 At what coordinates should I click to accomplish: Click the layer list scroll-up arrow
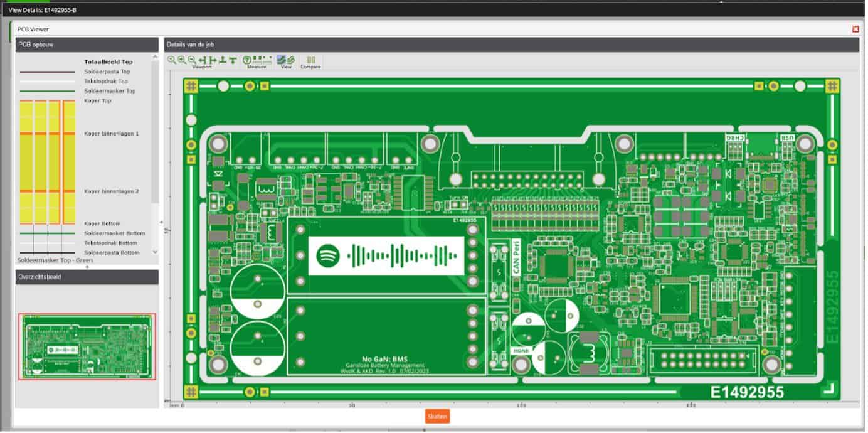point(154,57)
